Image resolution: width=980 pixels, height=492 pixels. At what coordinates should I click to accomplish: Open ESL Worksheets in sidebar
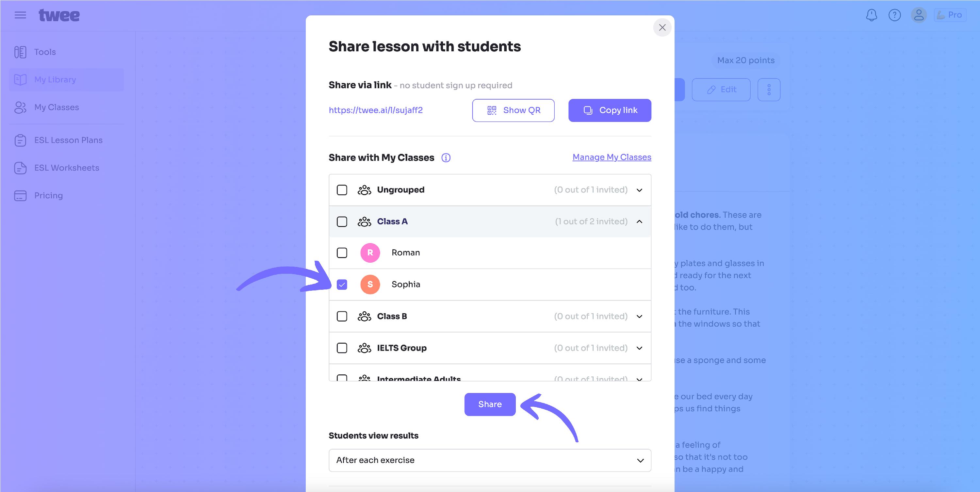coord(67,168)
